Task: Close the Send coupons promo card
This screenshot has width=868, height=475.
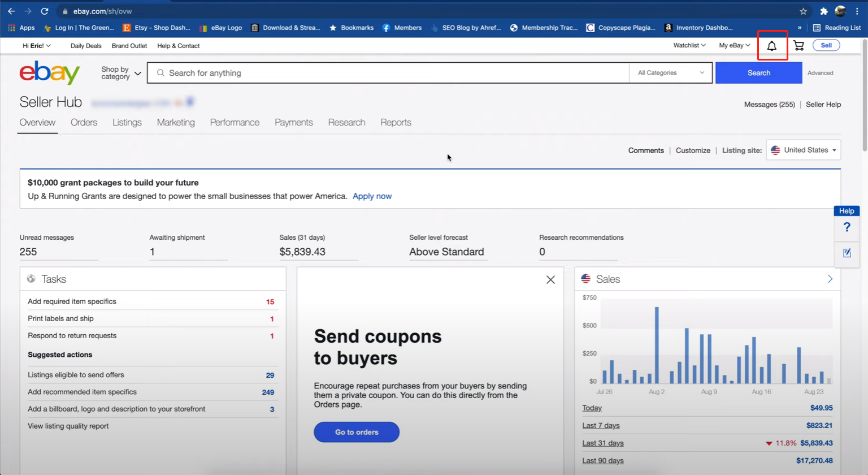Action: (x=550, y=280)
